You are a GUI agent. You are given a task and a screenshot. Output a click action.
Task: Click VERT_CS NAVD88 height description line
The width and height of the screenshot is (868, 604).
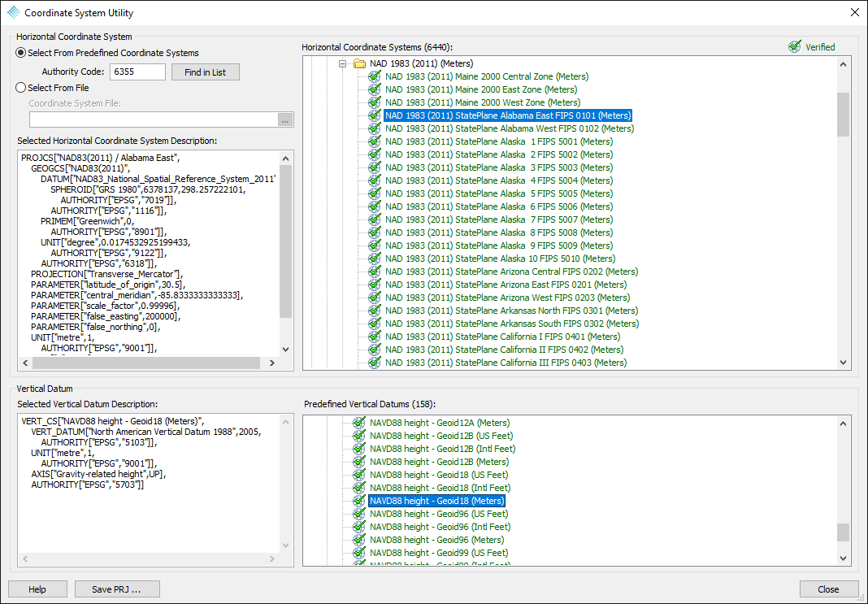point(113,421)
